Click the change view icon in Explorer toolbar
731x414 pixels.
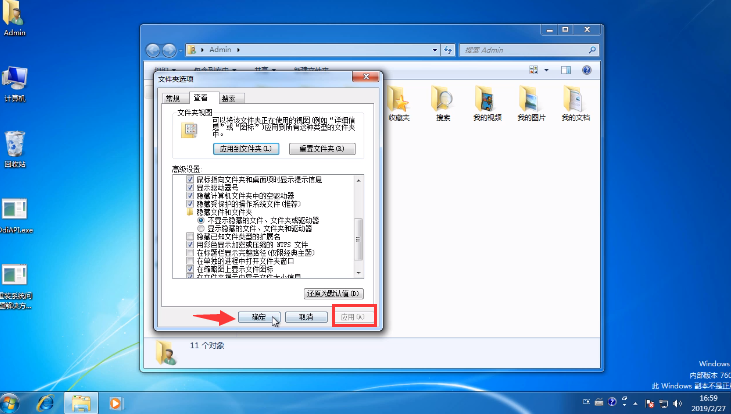[534, 70]
